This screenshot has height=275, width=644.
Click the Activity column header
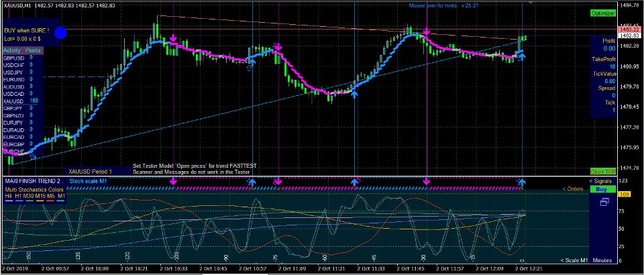pyautogui.click(x=12, y=50)
